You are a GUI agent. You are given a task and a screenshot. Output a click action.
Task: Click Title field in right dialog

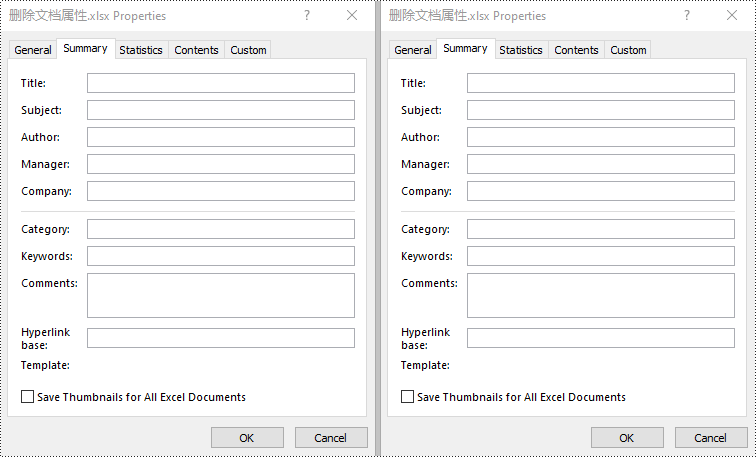tap(601, 83)
